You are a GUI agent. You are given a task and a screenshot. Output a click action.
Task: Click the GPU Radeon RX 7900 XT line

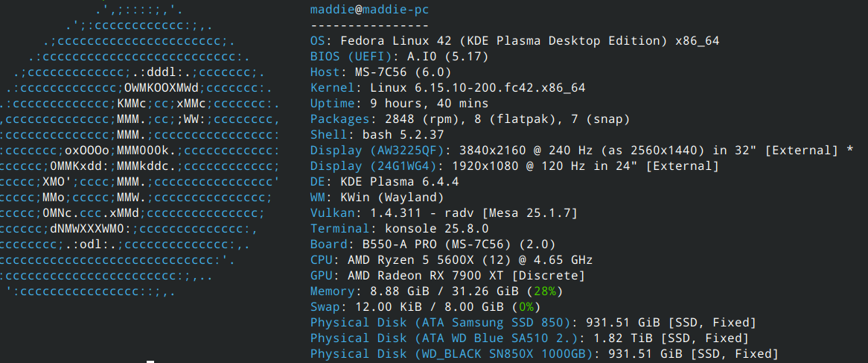click(x=447, y=276)
